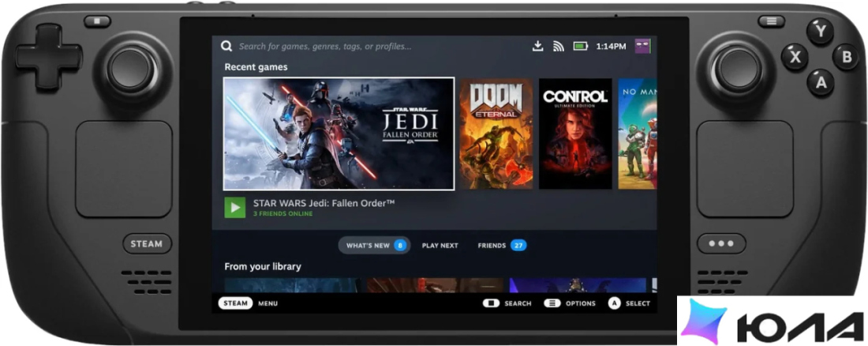
Task: Click the SEARCH footer label
Action: (518, 303)
